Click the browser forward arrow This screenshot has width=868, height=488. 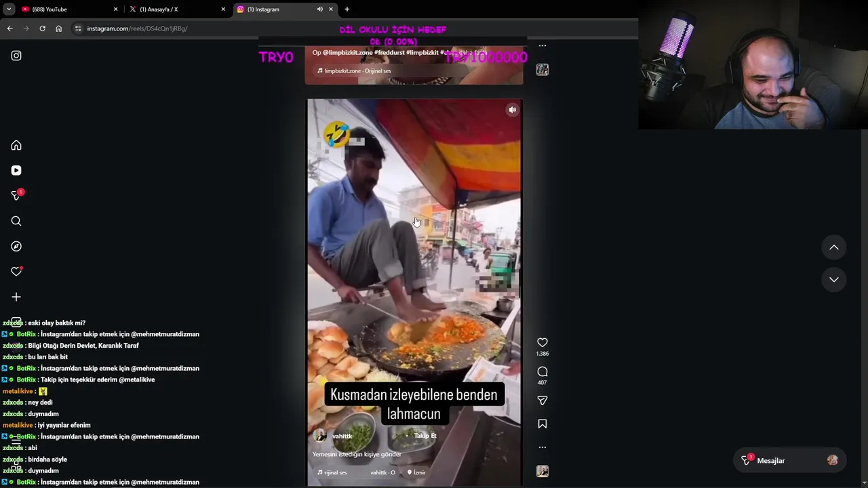26,28
